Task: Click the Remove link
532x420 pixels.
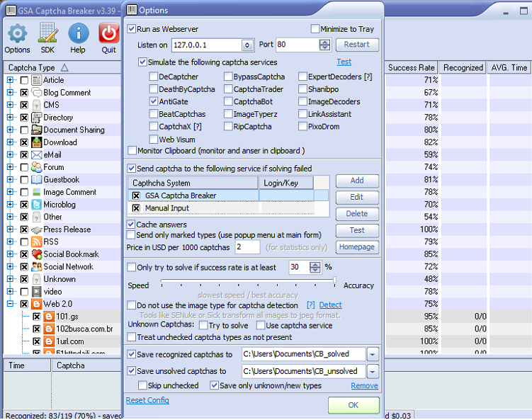Action: 364,386
